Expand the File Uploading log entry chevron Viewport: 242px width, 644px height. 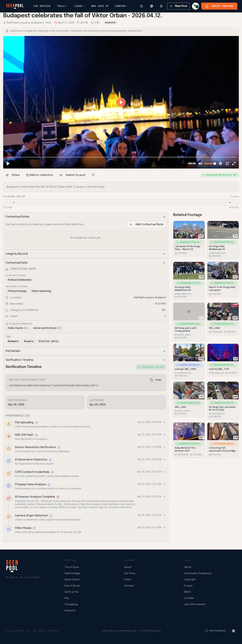(164, 422)
